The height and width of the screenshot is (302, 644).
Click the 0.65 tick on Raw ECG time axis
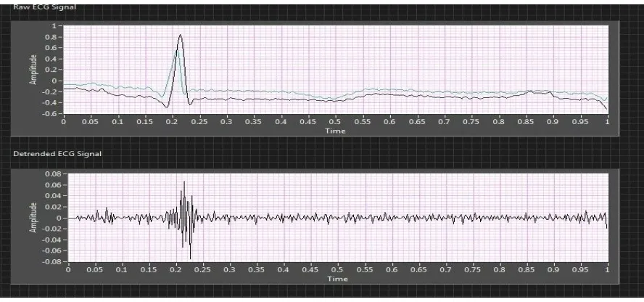[x=417, y=122]
